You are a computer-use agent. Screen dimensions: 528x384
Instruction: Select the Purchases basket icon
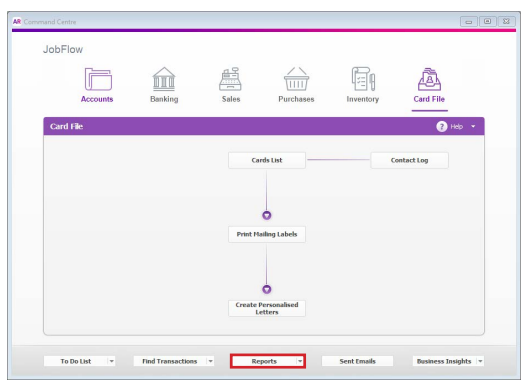click(296, 79)
